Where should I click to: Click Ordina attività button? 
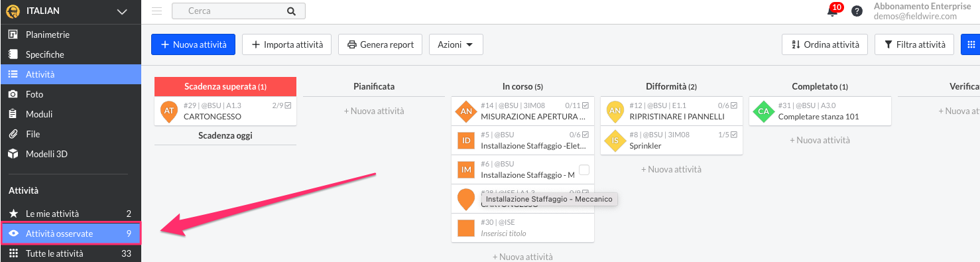point(825,44)
